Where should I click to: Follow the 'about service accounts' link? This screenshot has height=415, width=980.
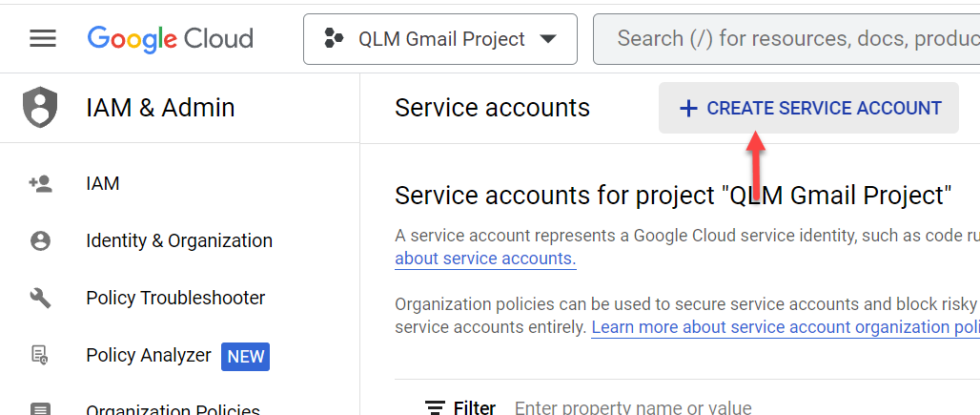[x=485, y=259]
